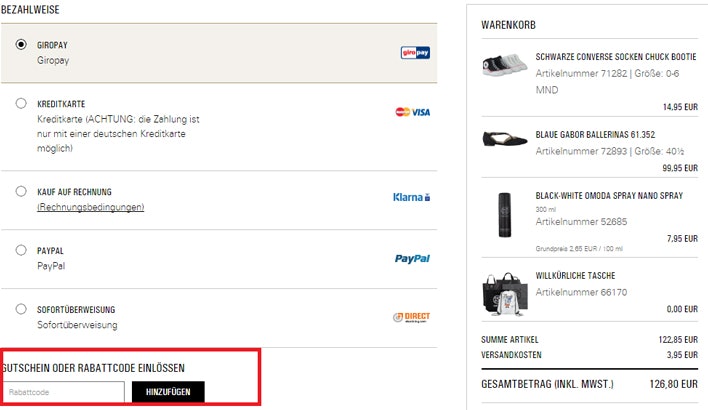Open the Willkürliche Tasche bag thumbnail
The image size is (708, 410).
click(x=505, y=294)
